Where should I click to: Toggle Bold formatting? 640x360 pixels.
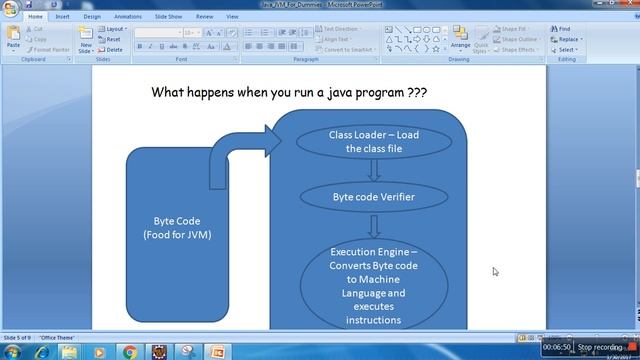coord(140,47)
